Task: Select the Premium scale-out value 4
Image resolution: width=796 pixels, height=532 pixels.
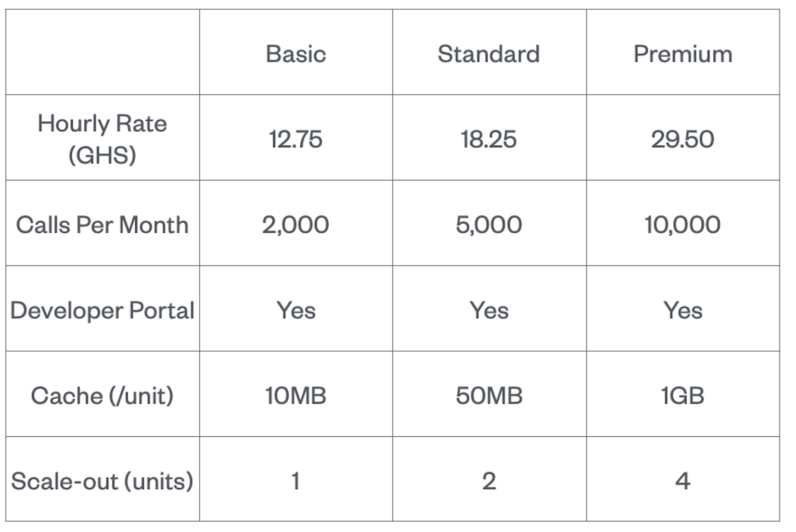Action: pyautogui.click(x=682, y=481)
